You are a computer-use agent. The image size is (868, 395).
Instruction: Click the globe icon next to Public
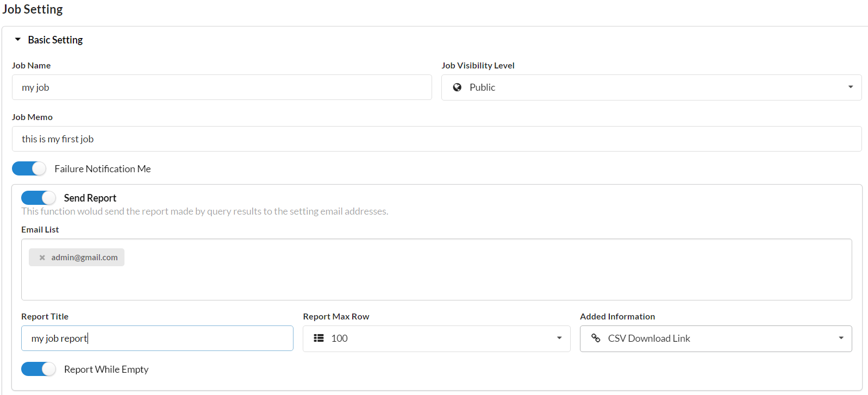tap(457, 87)
